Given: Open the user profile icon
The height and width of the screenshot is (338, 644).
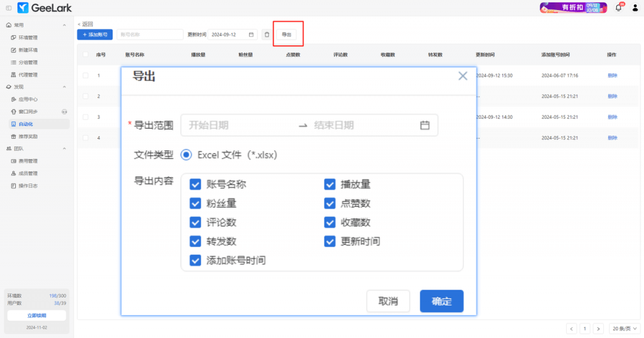Looking at the screenshot, I should tap(635, 8).
